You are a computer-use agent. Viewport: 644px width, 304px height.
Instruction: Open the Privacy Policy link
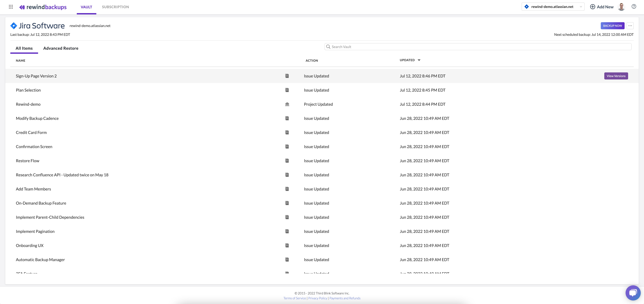(x=317, y=298)
